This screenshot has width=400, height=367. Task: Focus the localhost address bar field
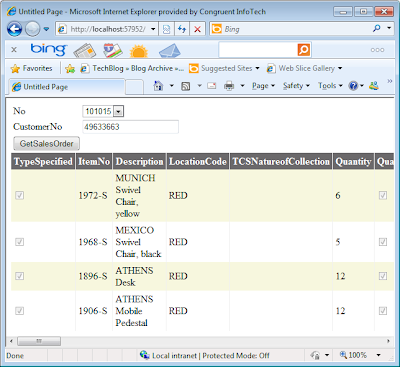[x=108, y=29]
